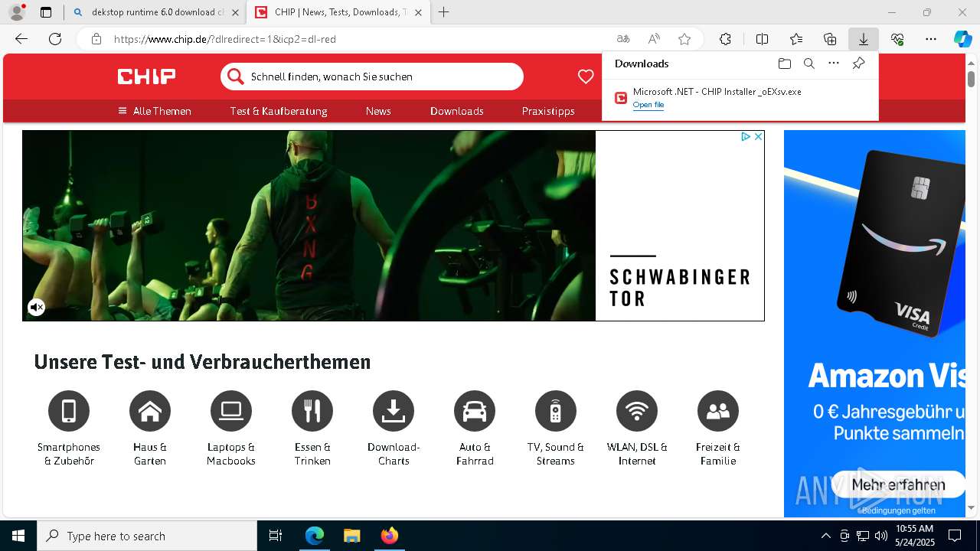Screen dimensions: 980x551
Task: View site information lock icon
Action: [x=96, y=39]
